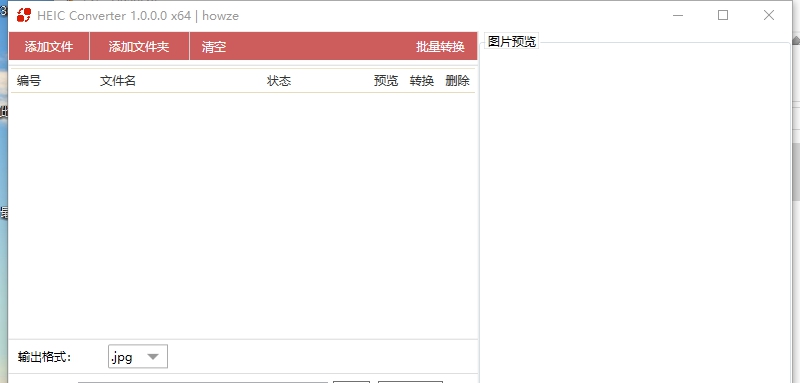800x383 pixels.
Task: Click the 添加文件 button
Action: (x=49, y=46)
